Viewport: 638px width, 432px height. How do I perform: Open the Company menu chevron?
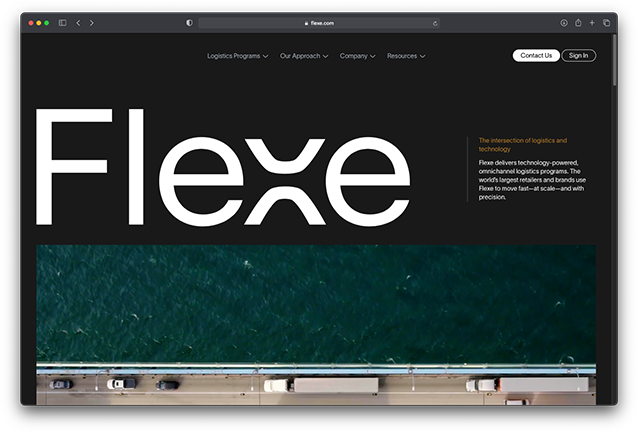(373, 56)
